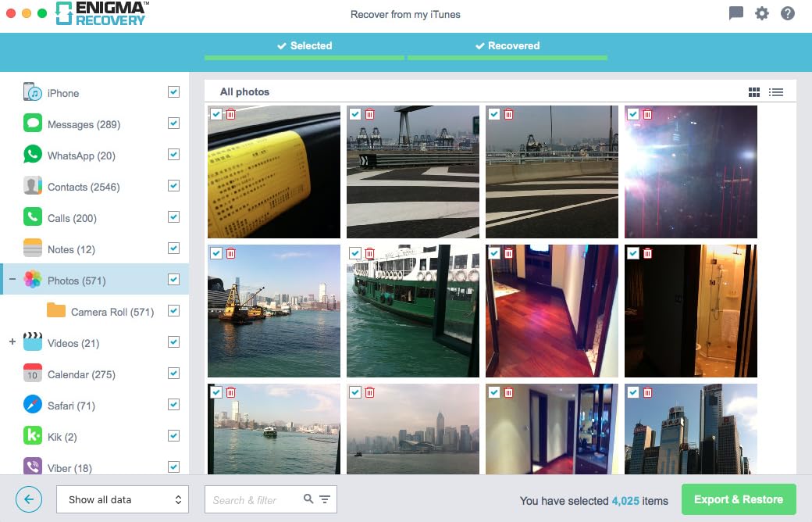Deselect the lens flare night photo checkbox
This screenshot has width=812, height=522.
(x=633, y=114)
